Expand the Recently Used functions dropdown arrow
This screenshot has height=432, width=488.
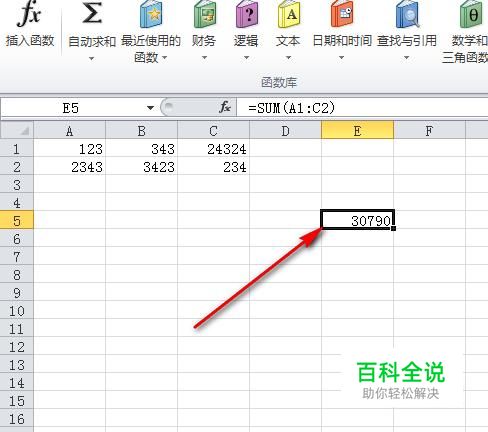pos(164,58)
